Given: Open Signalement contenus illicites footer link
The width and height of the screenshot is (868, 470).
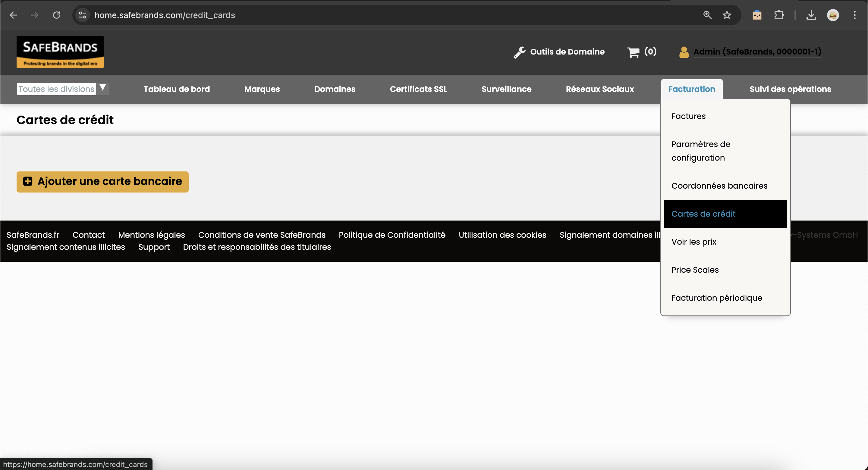Looking at the screenshot, I should pyautogui.click(x=66, y=247).
